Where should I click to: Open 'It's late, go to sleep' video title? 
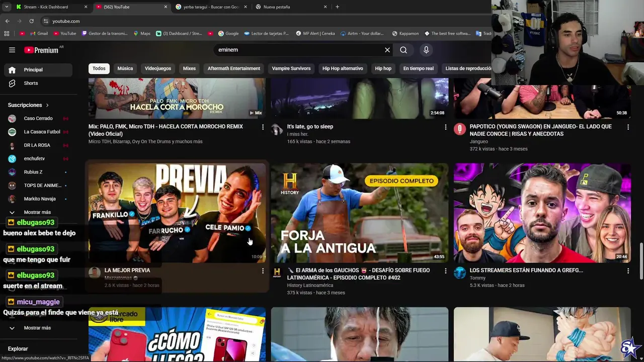310,127
